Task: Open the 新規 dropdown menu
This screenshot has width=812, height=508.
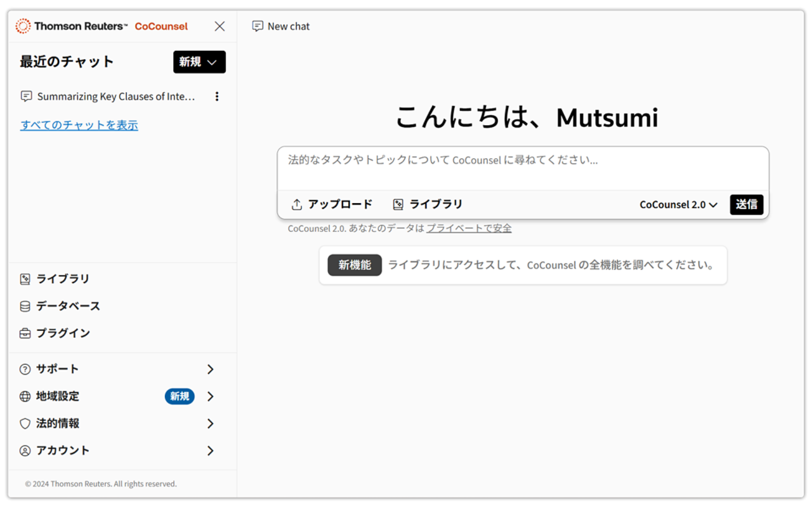Action: (199, 62)
